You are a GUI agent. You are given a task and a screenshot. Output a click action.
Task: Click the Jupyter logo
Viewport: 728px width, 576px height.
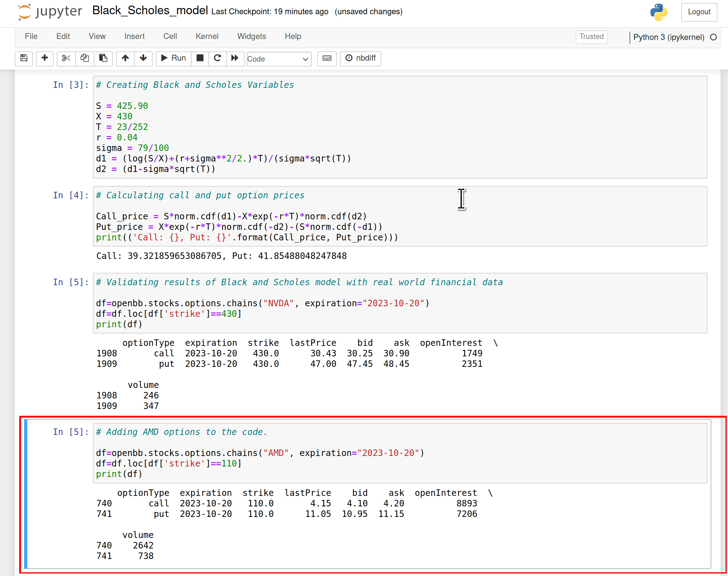pyautogui.click(x=50, y=12)
